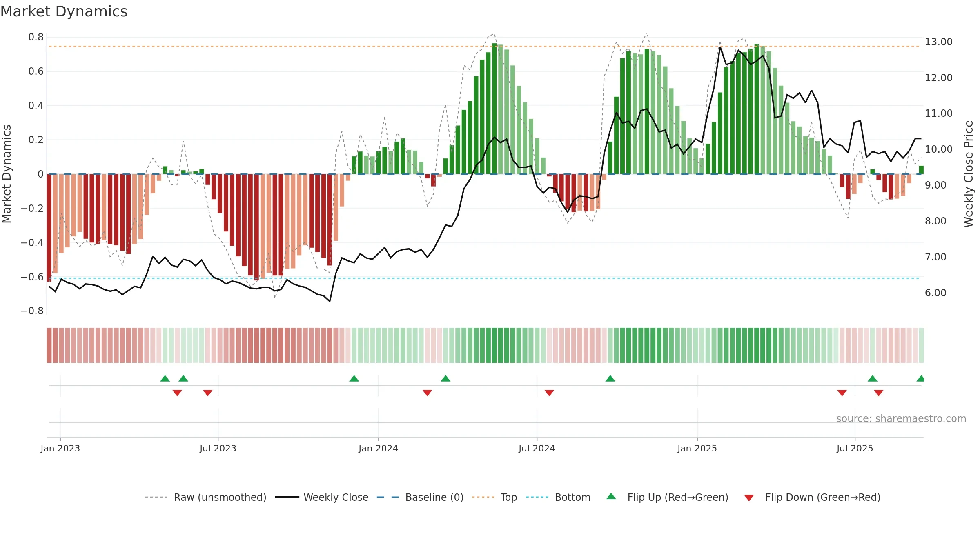Viewport: 980px width, 551px height.
Task: Click the 8.00 price tick label
Action: click(935, 221)
